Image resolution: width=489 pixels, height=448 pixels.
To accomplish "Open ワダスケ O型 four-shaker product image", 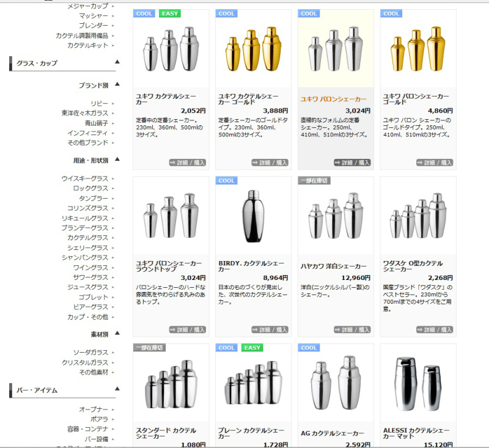I will coord(418,216).
